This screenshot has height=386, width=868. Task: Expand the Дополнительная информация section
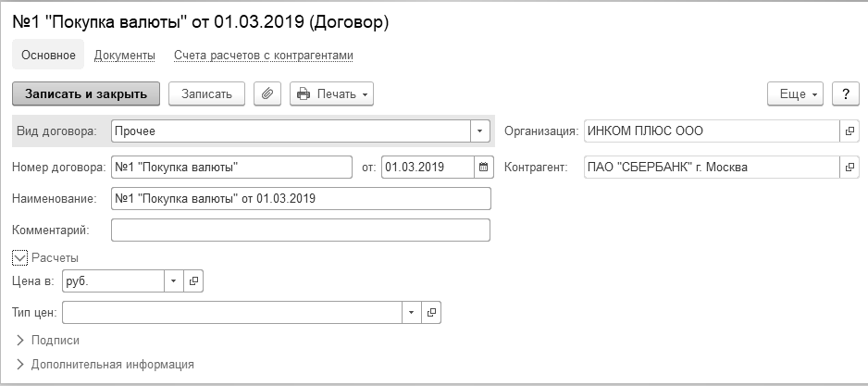click(20, 365)
